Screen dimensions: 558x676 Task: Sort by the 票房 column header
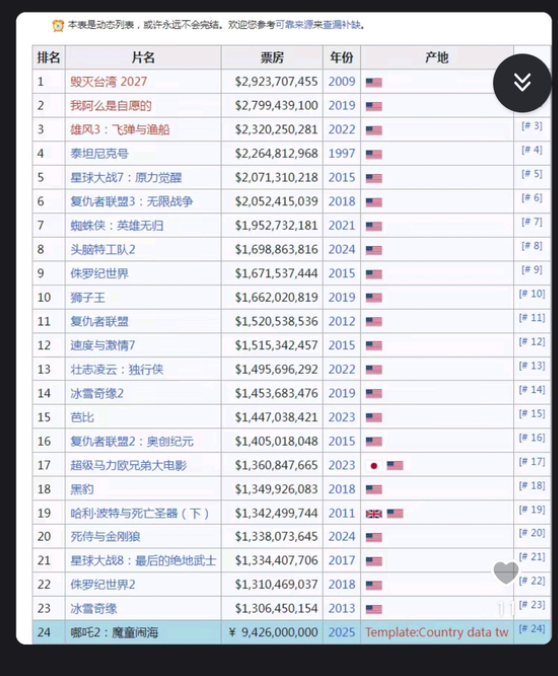click(x=272, y=57)
